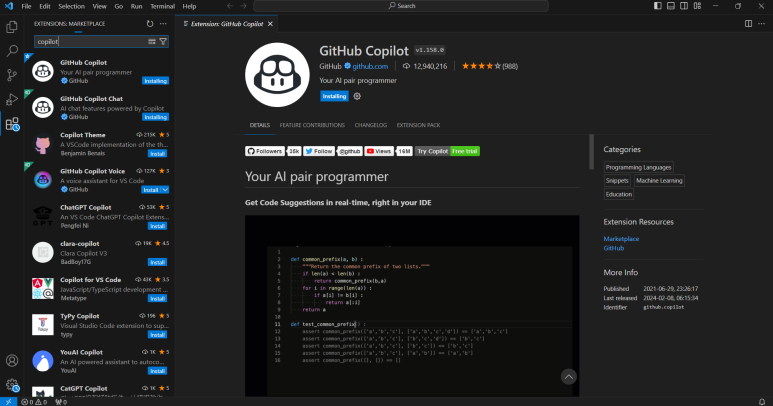The width and height of the screenshot is (773, 406).
Task: Install the clara-copilot extension
Action: coord(157,262)
